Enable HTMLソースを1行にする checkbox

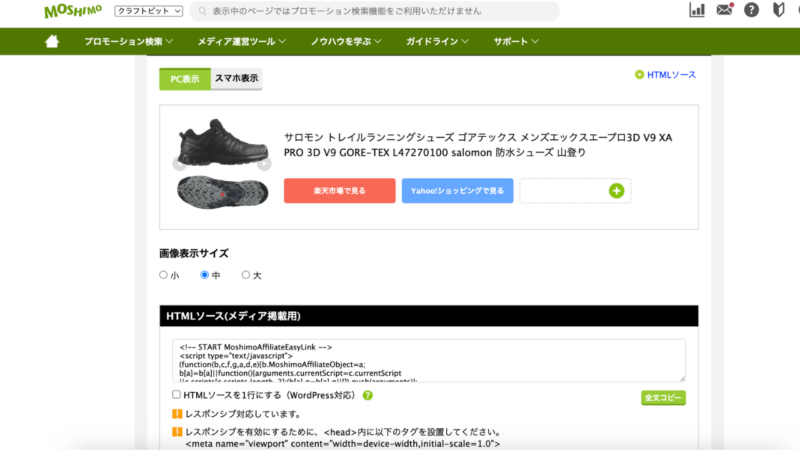(176, 394)
